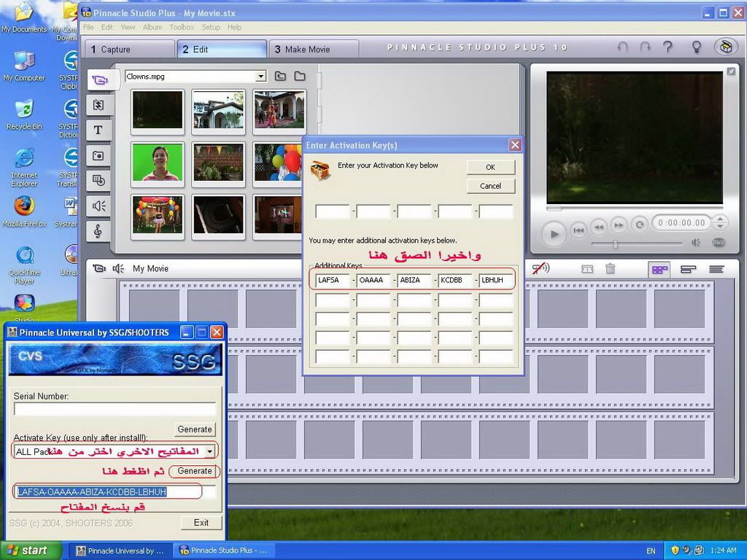Open the Windows start menu
Viewport: 747px width, 560px height.
pos(31,551)
